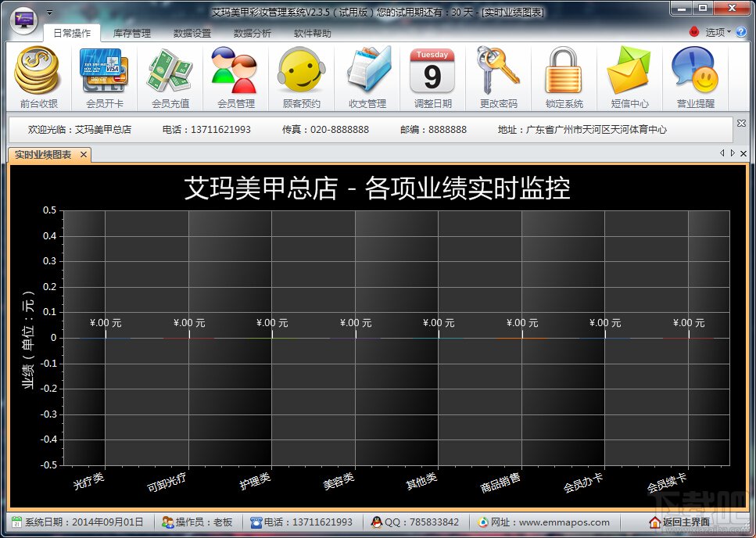Click 操作员：老板 status text
This screenshot has width=756, height=538.
204,522
